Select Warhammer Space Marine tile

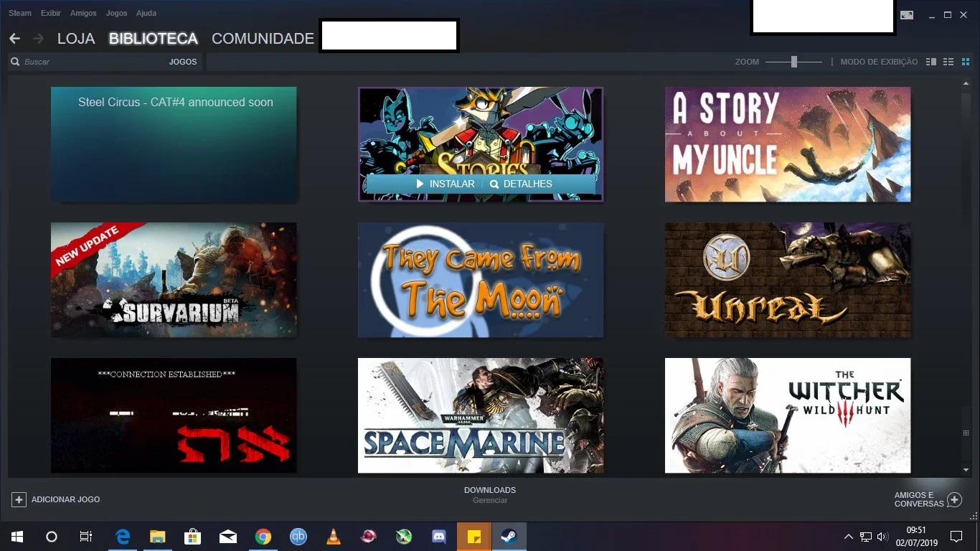481,415
